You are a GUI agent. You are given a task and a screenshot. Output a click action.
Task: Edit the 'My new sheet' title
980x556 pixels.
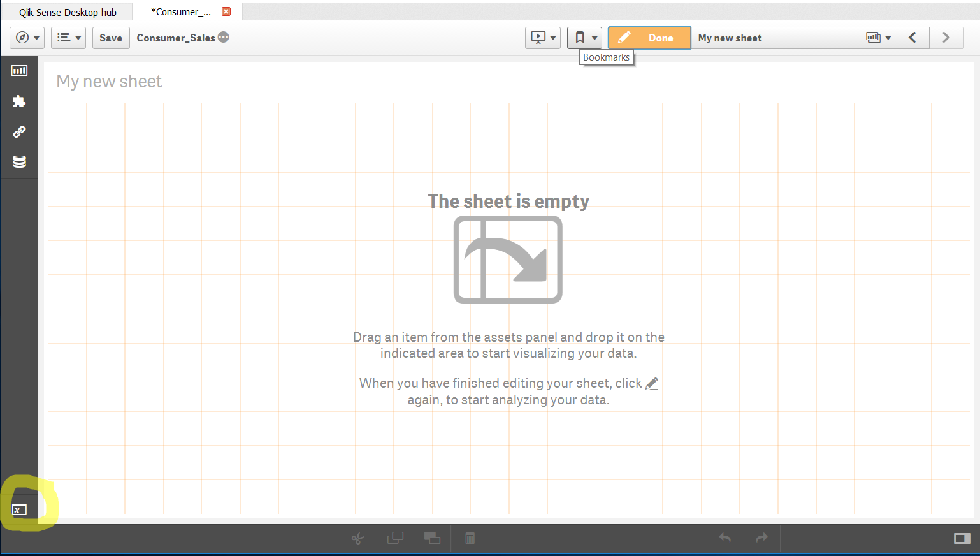click(109, 82)
